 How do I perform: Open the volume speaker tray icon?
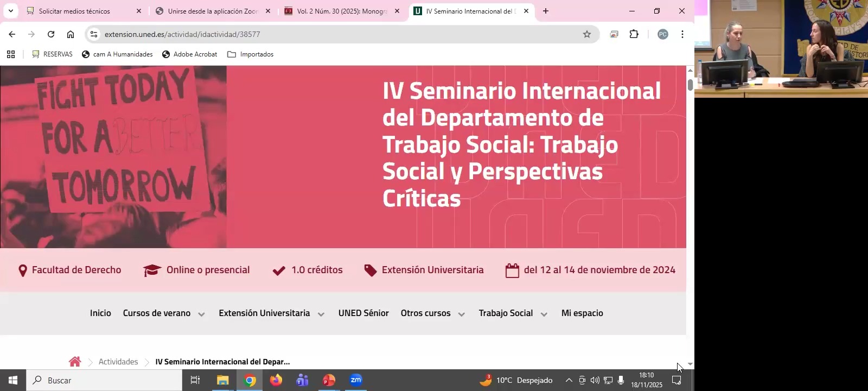coord(595,380)
